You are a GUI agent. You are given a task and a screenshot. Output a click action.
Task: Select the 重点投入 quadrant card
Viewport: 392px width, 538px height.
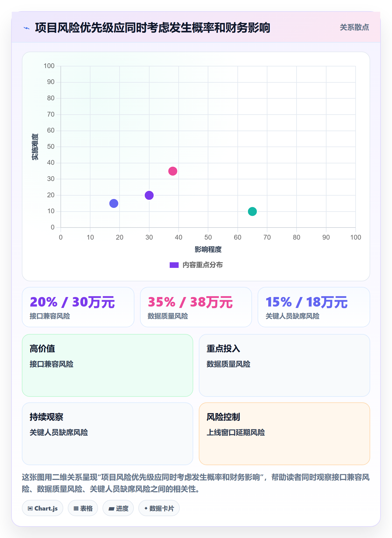click(284, 365)
